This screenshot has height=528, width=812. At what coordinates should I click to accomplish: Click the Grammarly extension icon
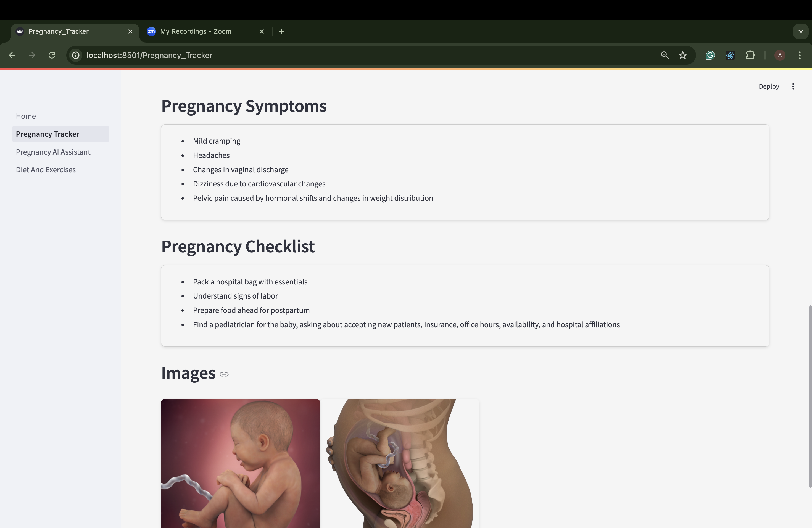tap(710, 55)
